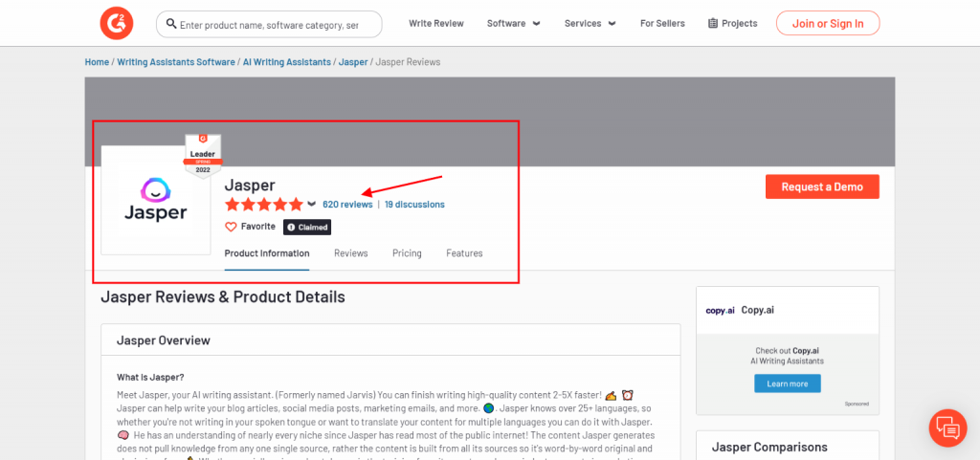The image size is (980, 460).
Task: Click the 'Jasper Reviews & Product Details' heading
Action: pos(223,297)
